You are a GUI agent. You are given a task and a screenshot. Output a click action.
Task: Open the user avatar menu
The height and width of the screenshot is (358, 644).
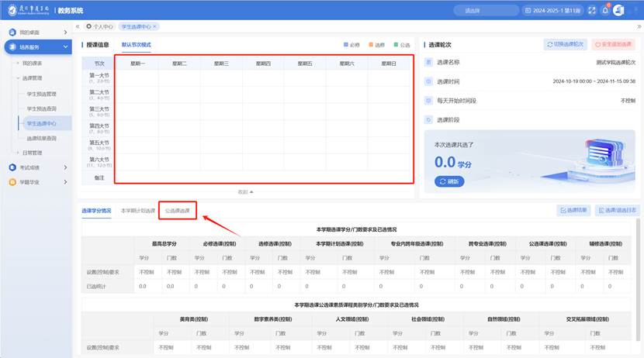tap(618, 10)
